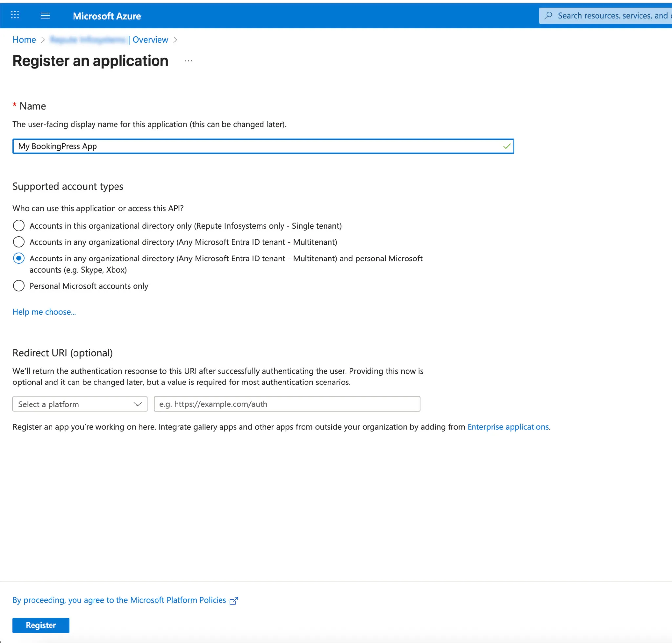
Task: Click the Register an application heading
Action: (x=91, y=61)
